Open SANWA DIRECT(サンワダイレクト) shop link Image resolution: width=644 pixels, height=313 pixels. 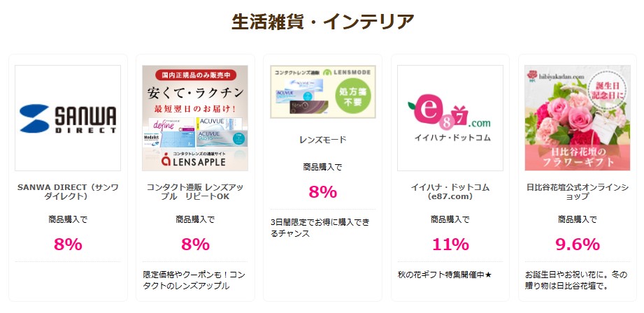coord(68,191)
